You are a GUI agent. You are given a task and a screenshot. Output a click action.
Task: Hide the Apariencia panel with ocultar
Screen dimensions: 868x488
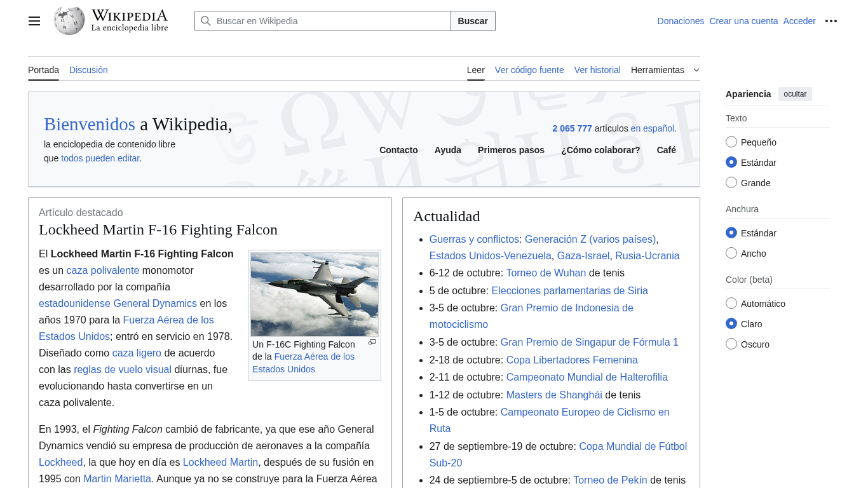click(x=794, y=94)
